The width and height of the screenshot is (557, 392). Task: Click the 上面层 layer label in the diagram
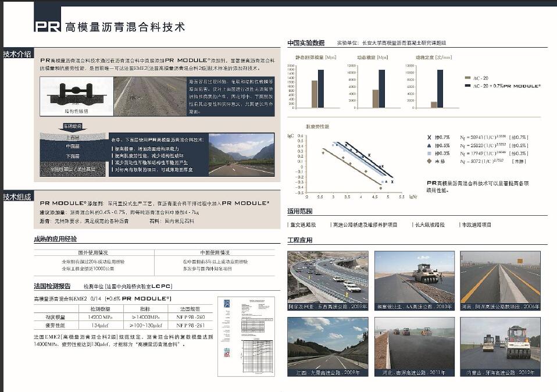tap(73, 137)
